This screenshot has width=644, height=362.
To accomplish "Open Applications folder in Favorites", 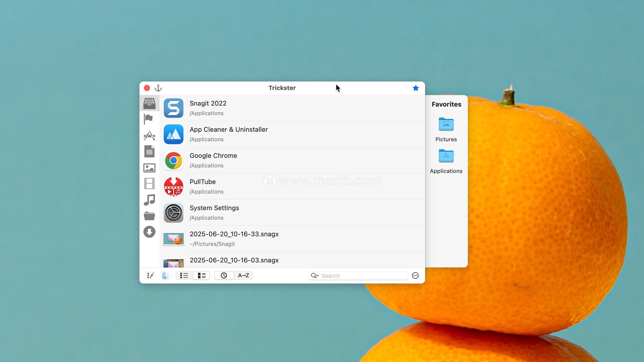I will pyautogui.click(x=446, y=156).
